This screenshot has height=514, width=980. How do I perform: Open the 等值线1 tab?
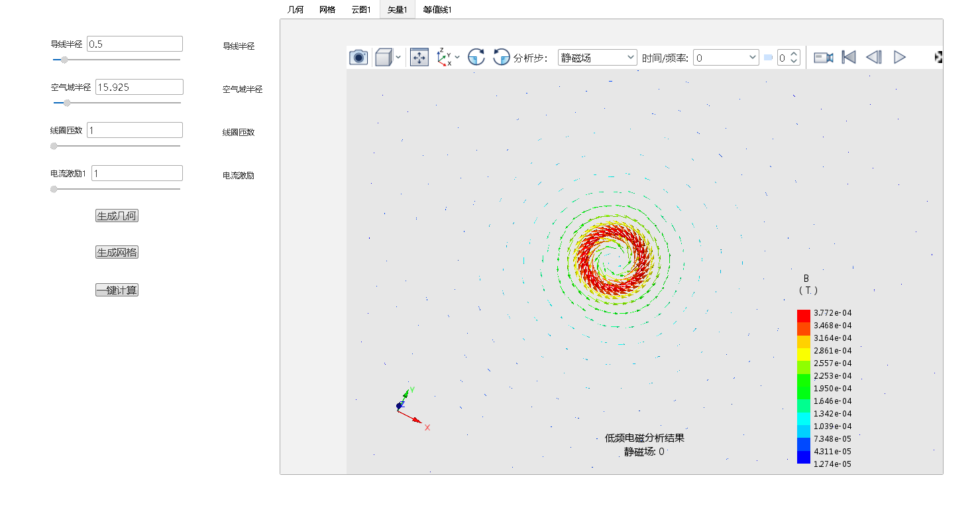tap(437, 9)
